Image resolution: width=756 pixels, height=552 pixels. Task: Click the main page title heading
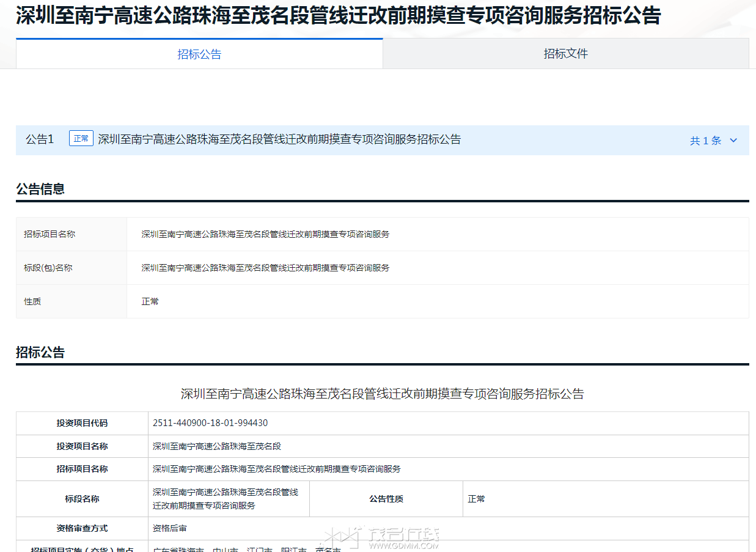(x=338, y=17)
